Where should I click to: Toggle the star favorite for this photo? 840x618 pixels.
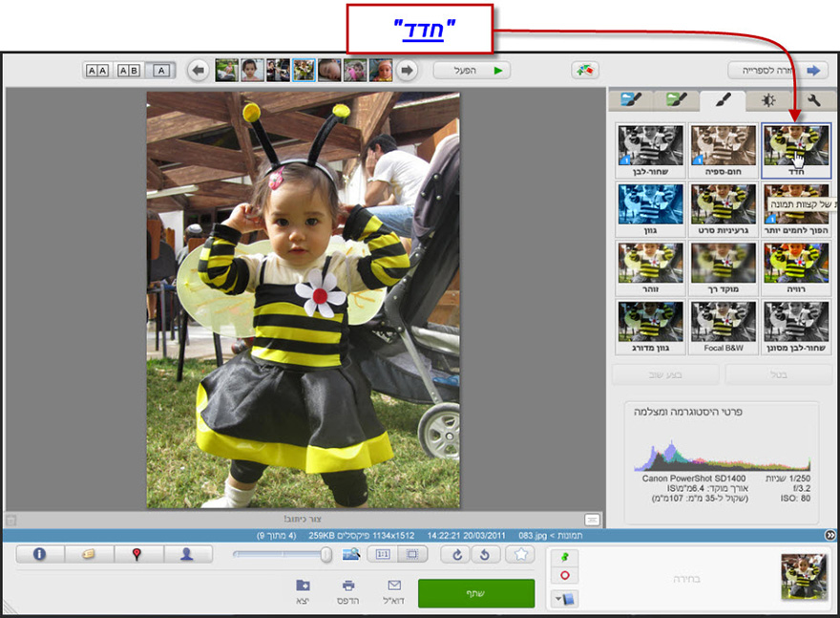click(x=521, y=552)
